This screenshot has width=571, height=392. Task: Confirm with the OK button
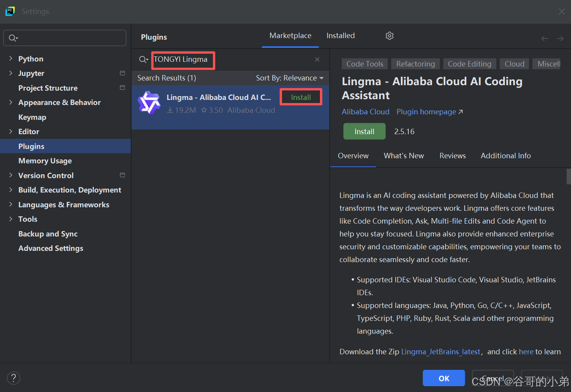pyautogui.click(x=444, y=378)
